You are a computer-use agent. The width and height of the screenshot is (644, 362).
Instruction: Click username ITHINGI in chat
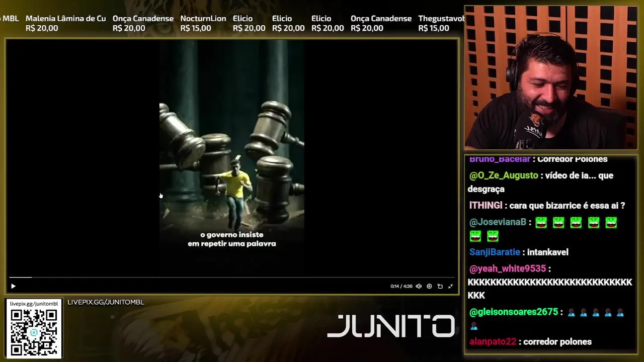point(486,206)
